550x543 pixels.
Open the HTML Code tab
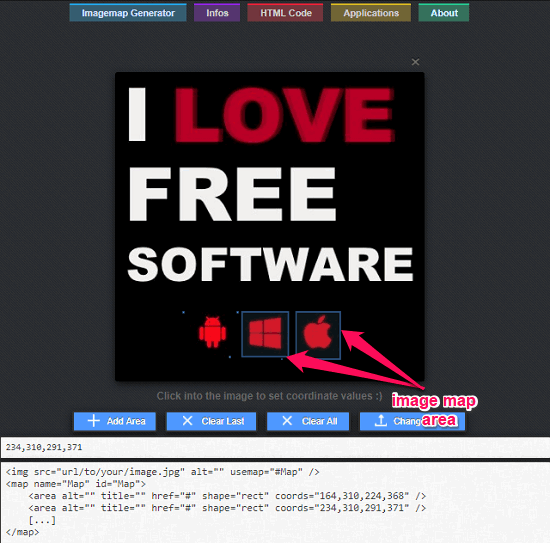286,13
